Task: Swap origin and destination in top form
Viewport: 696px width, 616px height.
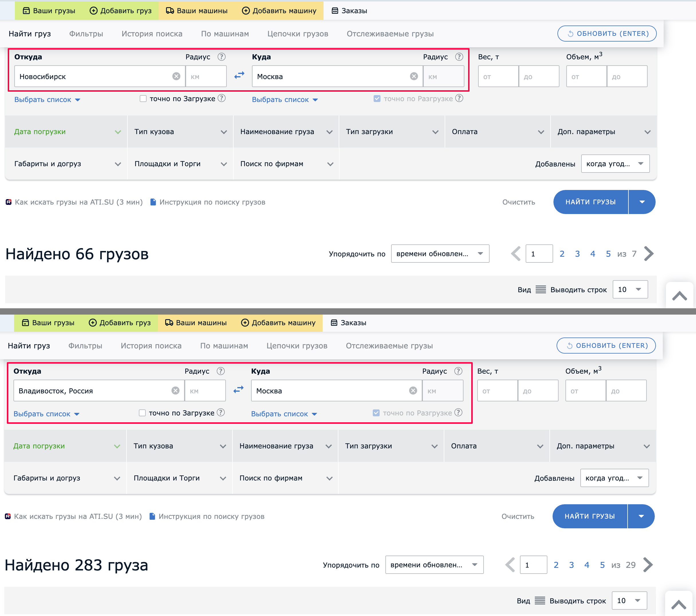Action: [239, 75]
